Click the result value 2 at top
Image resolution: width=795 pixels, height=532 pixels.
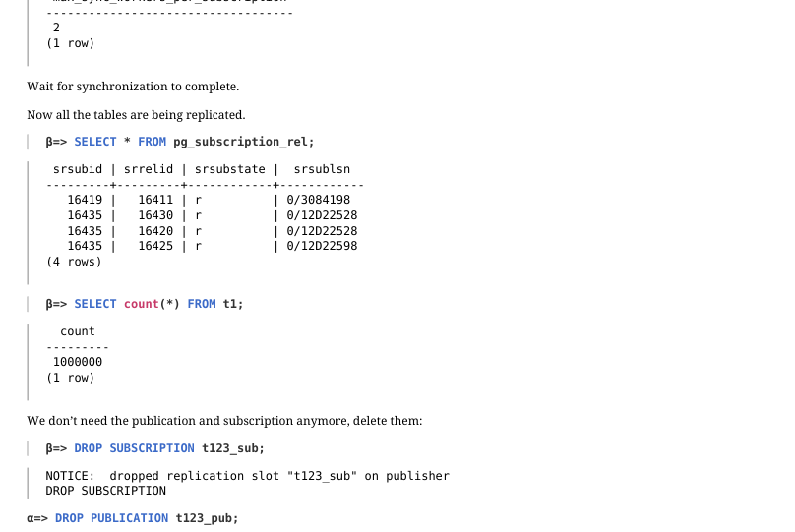56,28
